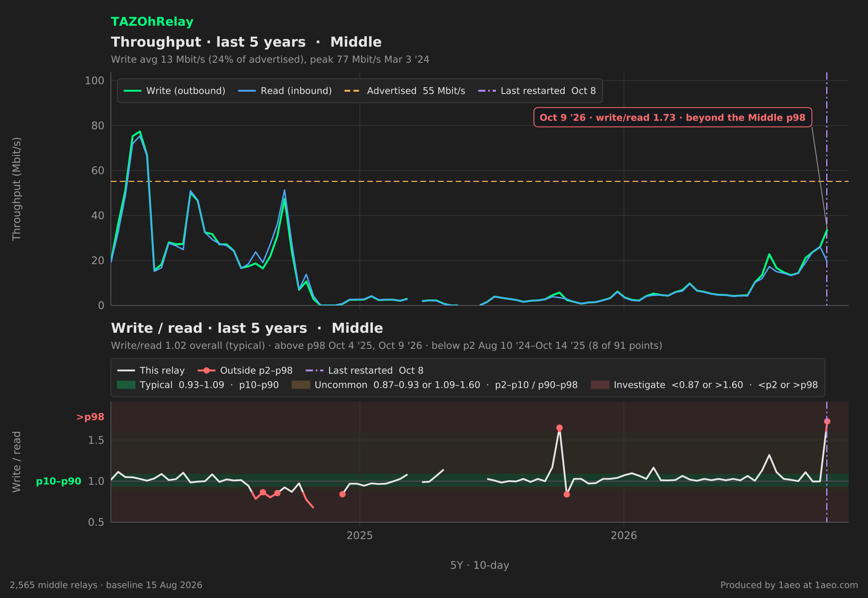This screenshot has width=868, height=598.
Task: Click the red low dot just before 2025
Action: (x=342, y=494)
